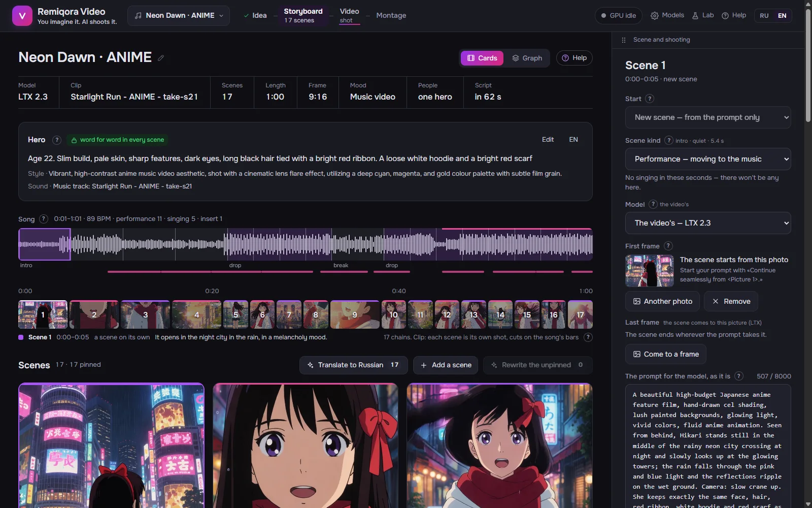Click Another photo button
Viewport: 812px width, 508px height.
click(x=662, y=301)
